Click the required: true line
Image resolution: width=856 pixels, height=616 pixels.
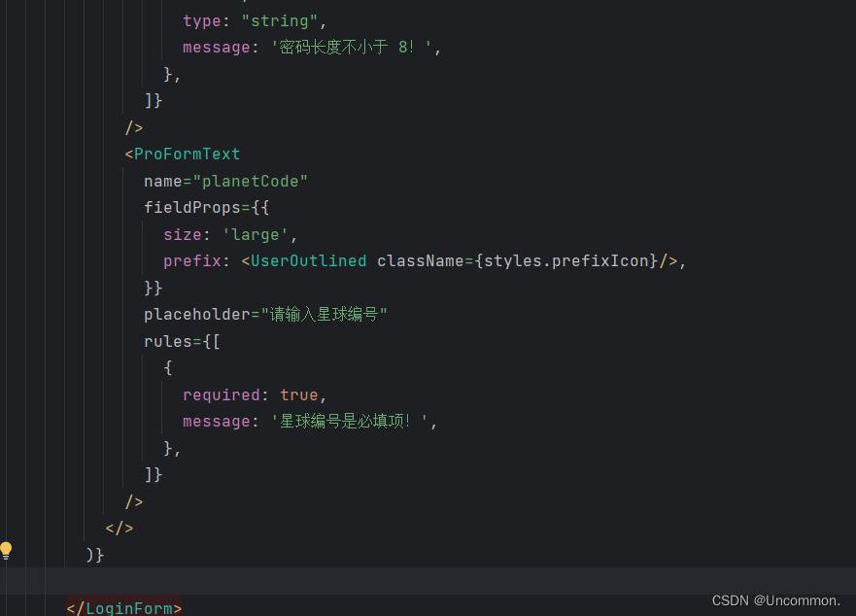[255, 394]
